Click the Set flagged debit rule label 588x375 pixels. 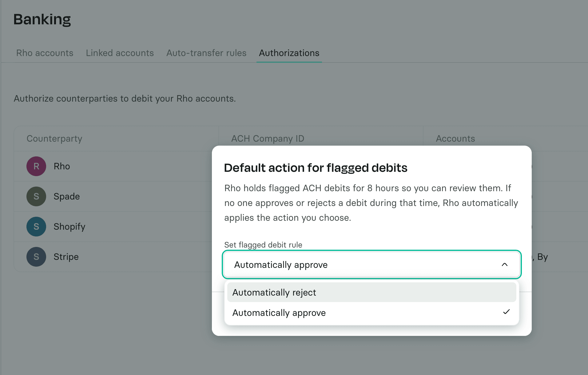(263, 245)
